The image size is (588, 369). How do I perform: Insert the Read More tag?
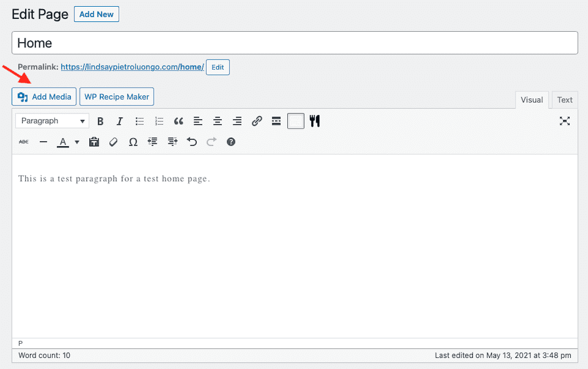[276, 121]
